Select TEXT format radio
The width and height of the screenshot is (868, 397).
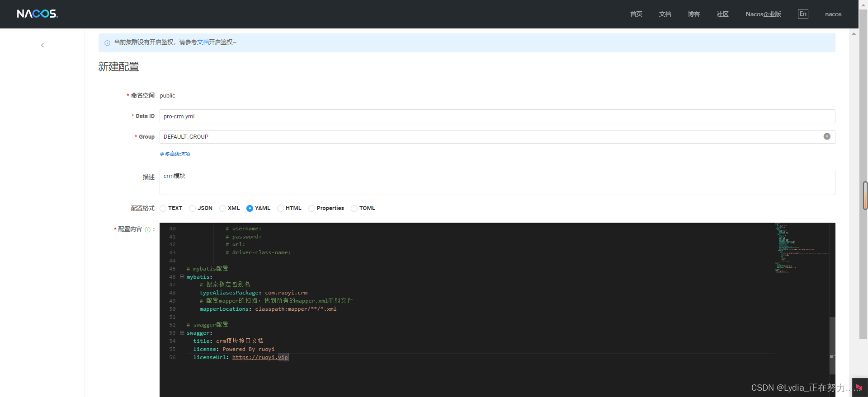click(163, 208)
